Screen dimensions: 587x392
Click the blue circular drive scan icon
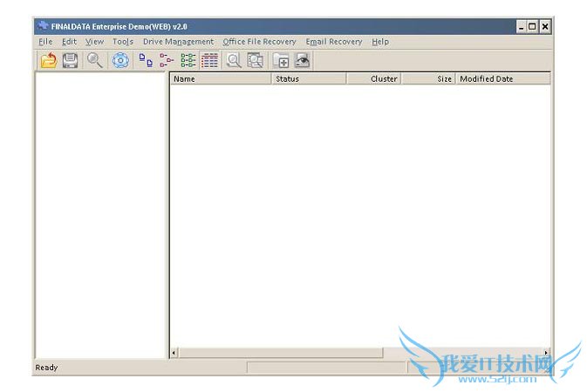tap(120, 60)
